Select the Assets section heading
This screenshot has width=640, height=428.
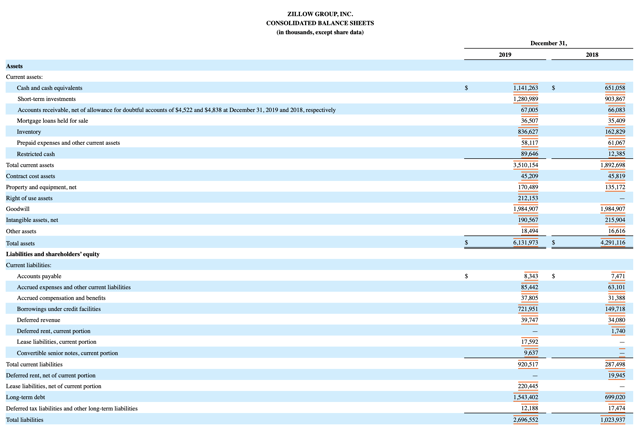point(14,66)
